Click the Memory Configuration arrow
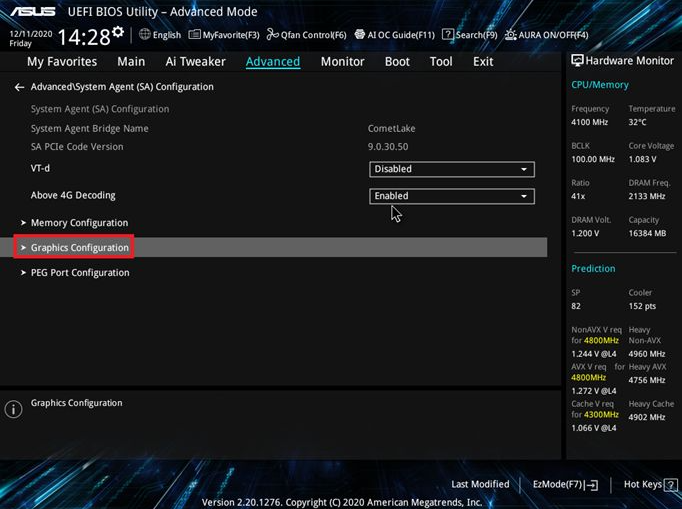The height and width of the screenshot is (509, 682). tap(23, 223)
